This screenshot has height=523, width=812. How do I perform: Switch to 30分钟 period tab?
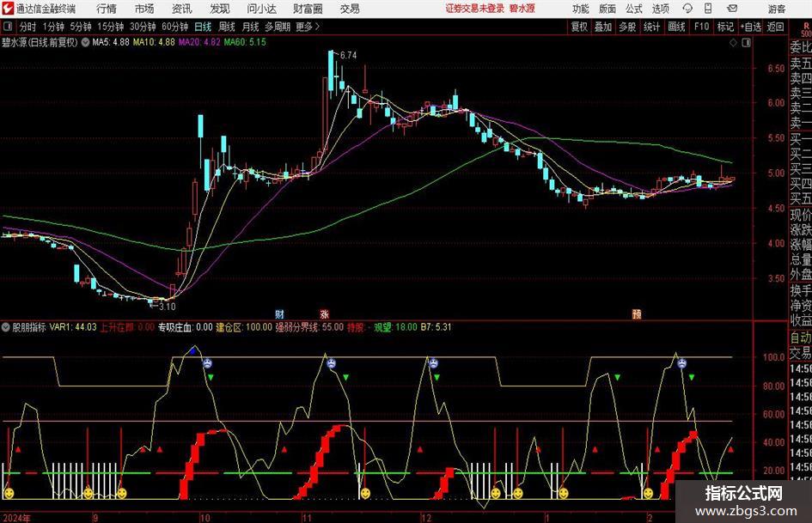[143, 27]
